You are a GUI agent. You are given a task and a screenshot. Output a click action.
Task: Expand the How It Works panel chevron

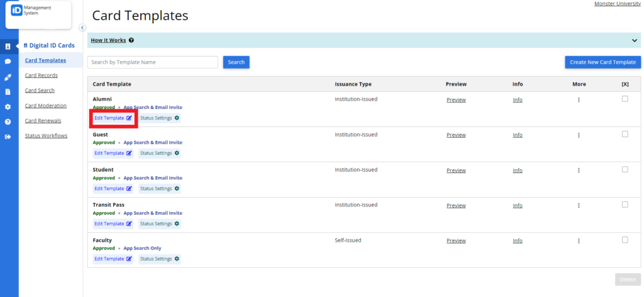635,41
